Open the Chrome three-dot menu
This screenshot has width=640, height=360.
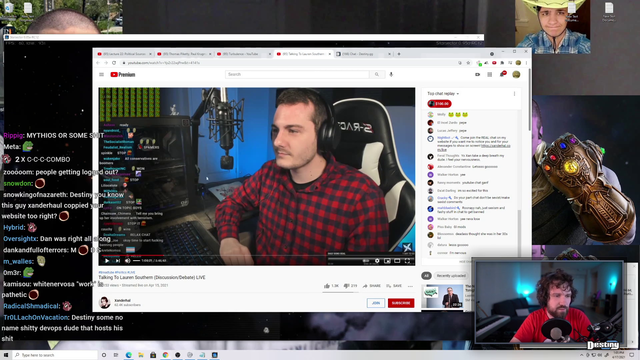pos(526,63)
